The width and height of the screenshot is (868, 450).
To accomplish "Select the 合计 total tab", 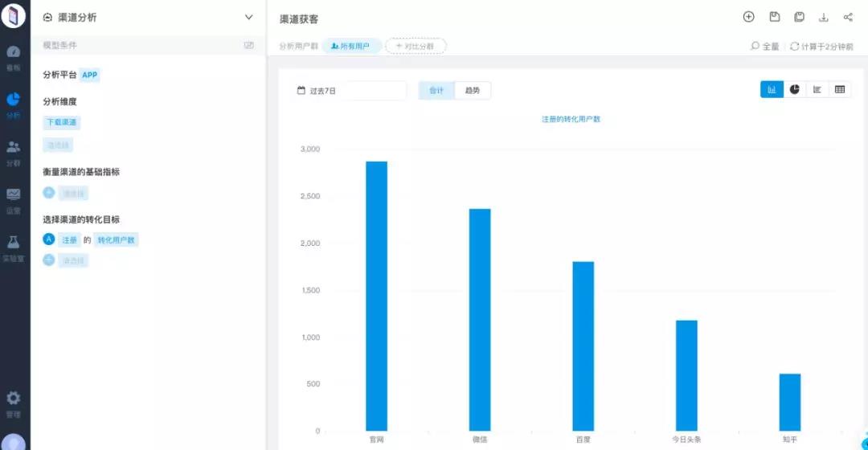I will (436, 90).
